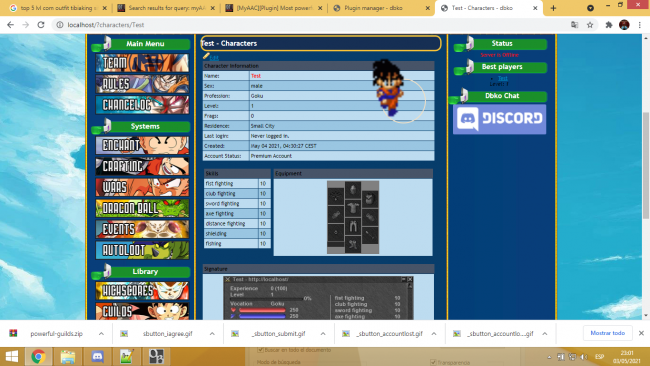Open the Discord app in the taskbar
The image size is (650, 366).
pyautogui.click(x=97, y=356)
